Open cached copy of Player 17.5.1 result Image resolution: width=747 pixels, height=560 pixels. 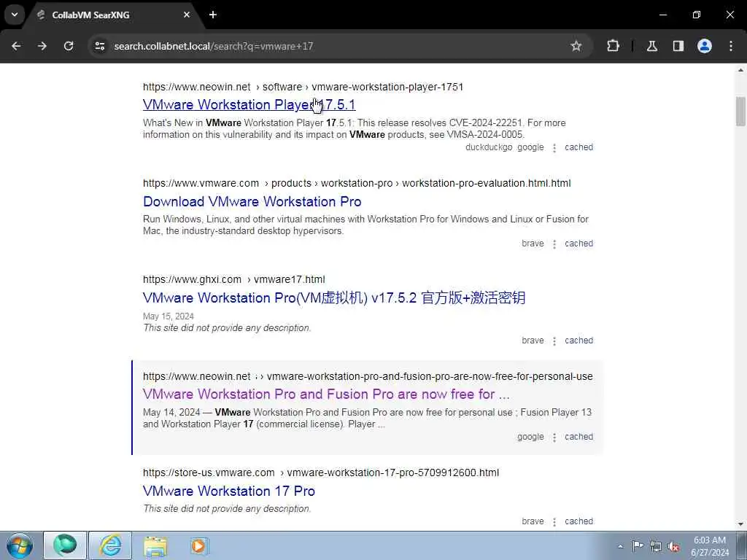tap(578, 147)
